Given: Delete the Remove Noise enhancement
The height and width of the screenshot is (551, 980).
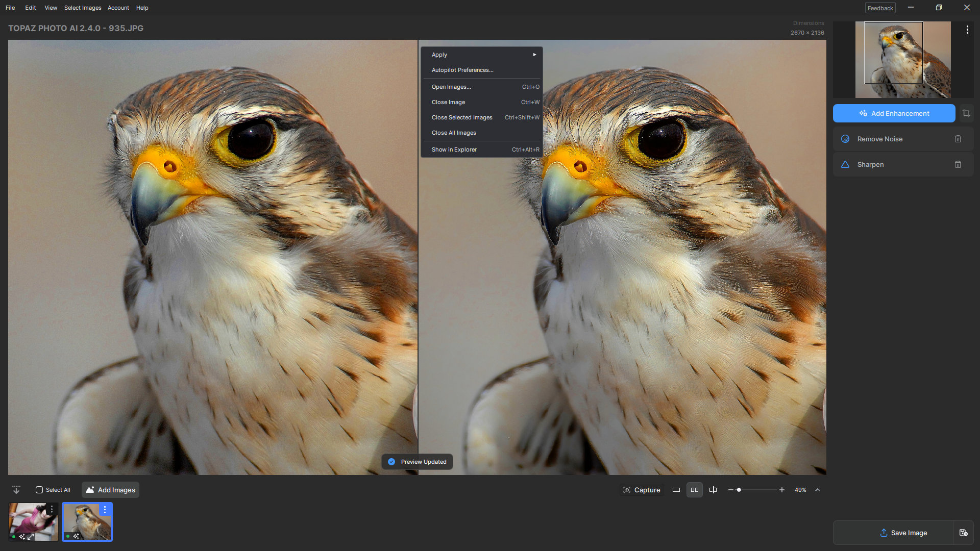Looking at the screenshot, I should pos(958,139).
